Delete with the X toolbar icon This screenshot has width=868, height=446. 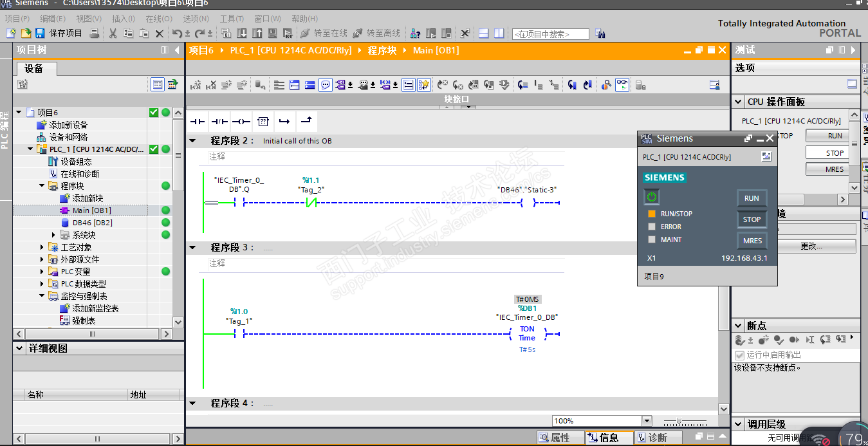(160, 33)
